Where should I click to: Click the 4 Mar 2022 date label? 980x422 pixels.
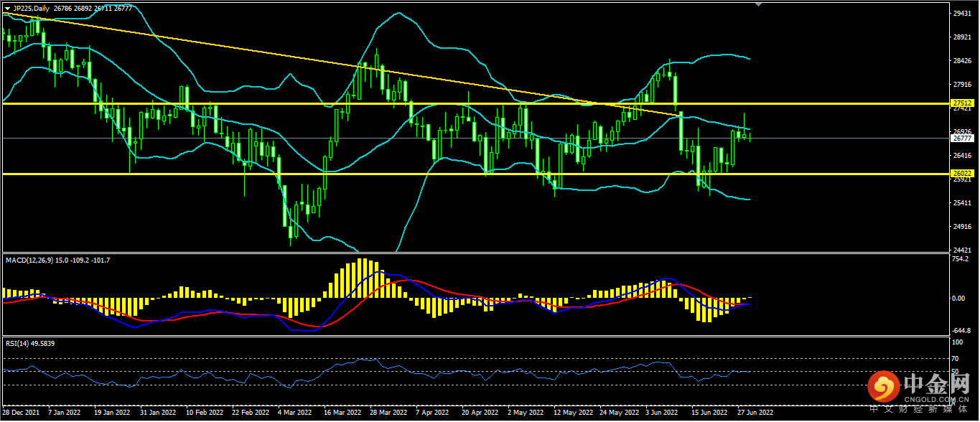click(294, 413)
